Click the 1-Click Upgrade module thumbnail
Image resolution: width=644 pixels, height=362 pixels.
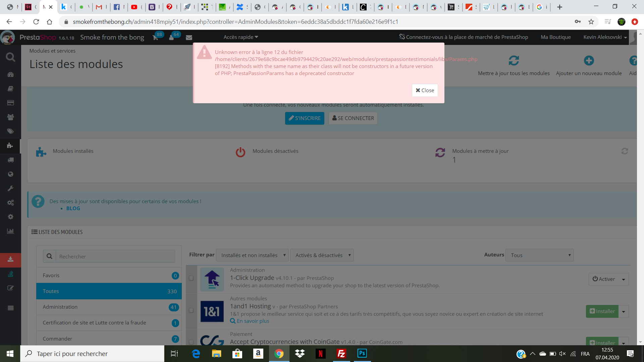(x=212, y=279)
